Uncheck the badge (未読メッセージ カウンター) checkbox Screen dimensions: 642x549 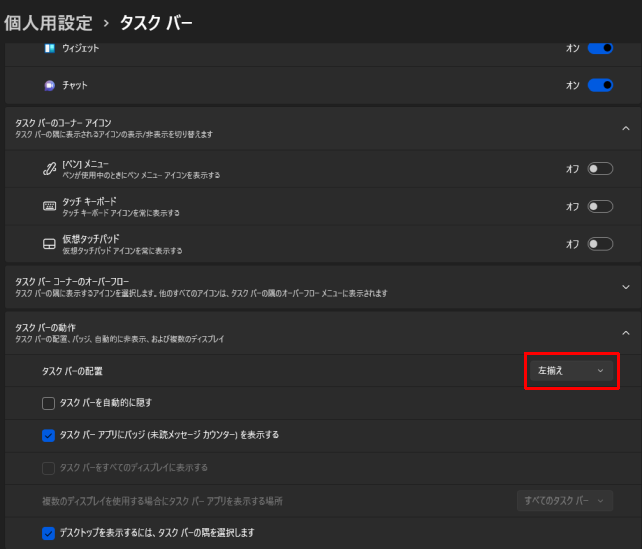[x=48, y=435]
